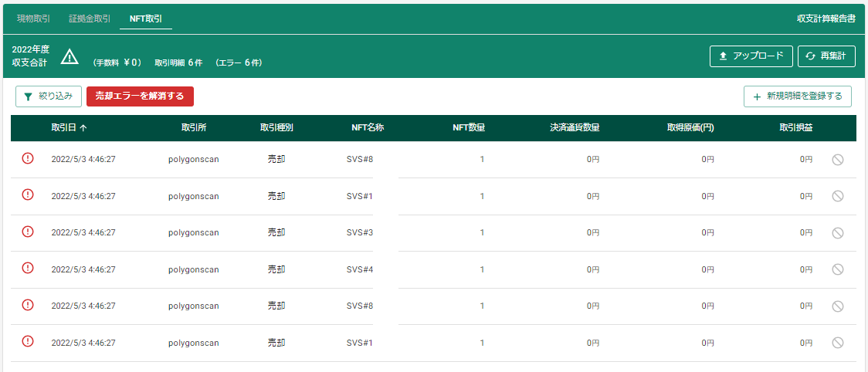868x372 pixels.
Task: Click the red 売却エラーを解消する button
Action: coord(140,96)
